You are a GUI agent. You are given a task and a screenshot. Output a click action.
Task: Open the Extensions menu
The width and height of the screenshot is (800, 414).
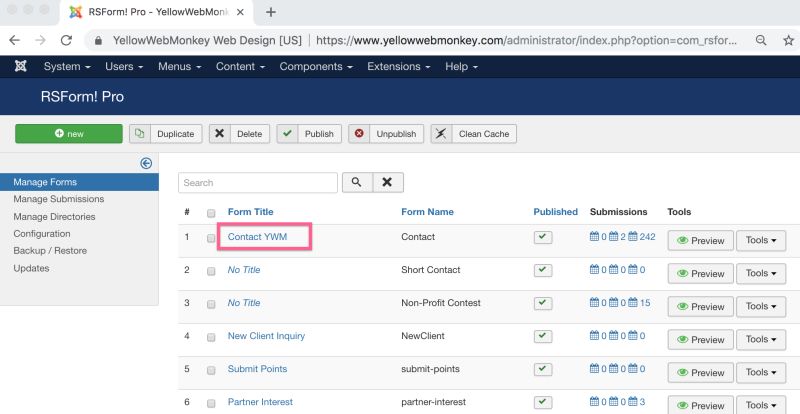click(398, 66)
